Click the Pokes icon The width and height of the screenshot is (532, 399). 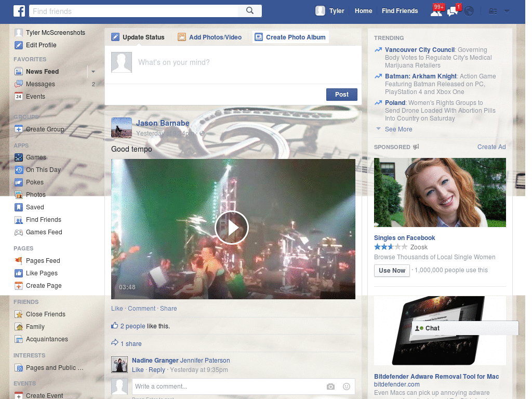(19, 182)
